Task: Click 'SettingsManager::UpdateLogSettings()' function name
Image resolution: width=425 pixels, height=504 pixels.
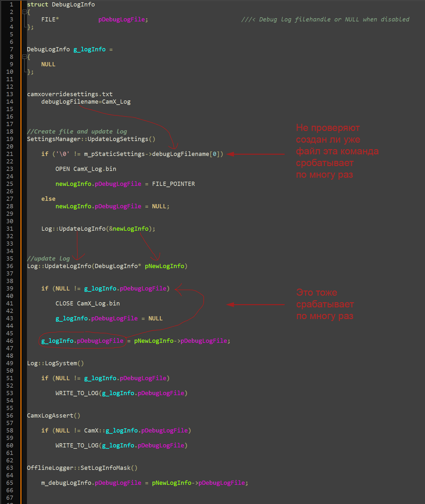Action: click(91, 139)
